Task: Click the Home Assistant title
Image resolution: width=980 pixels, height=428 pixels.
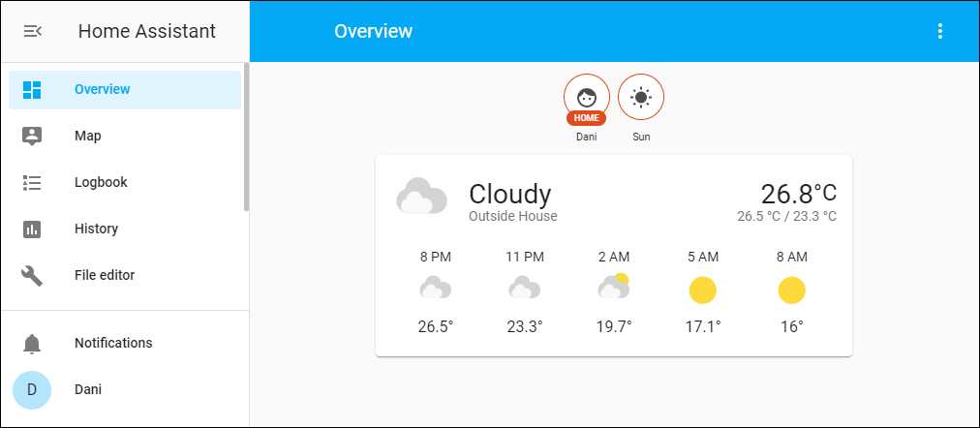Action: [147, 31]
